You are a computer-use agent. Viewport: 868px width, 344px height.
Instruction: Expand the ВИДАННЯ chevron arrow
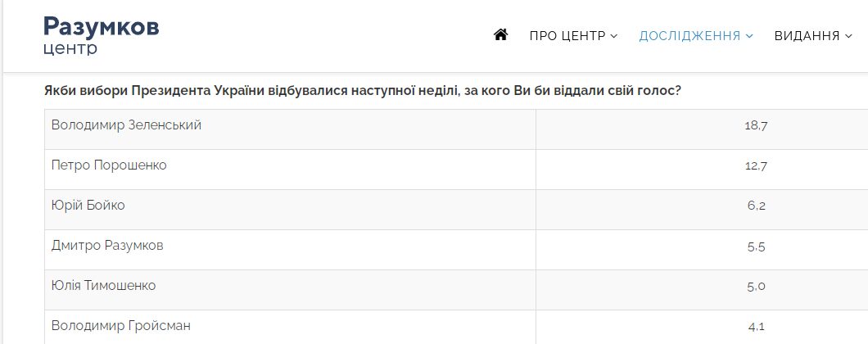click(848, 36)
